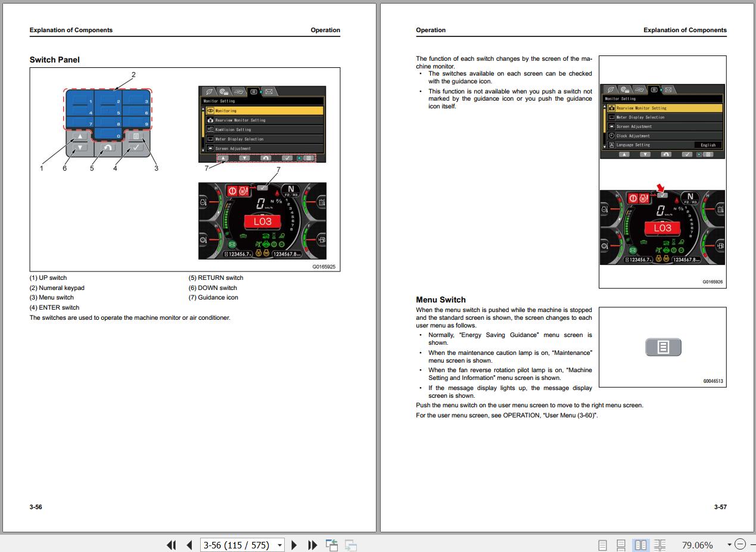756x552 pixels.
Task: Jump to the last page
Action: (312, 545)
